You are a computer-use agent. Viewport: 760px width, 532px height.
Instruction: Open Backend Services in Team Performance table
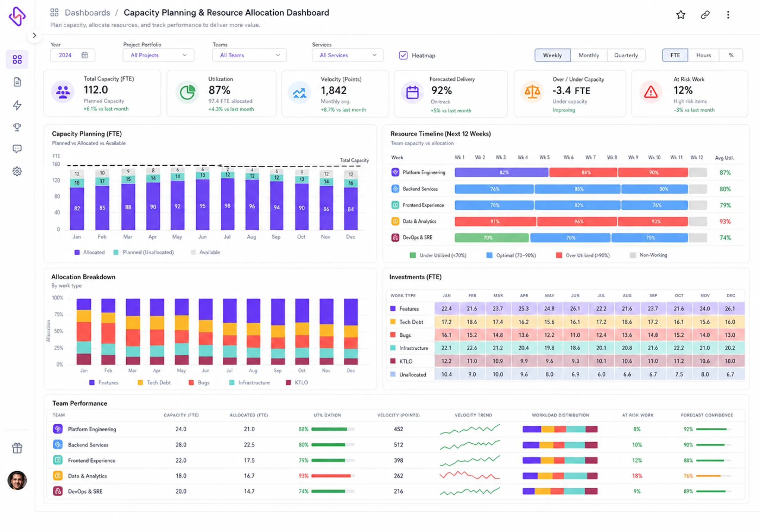88,445
